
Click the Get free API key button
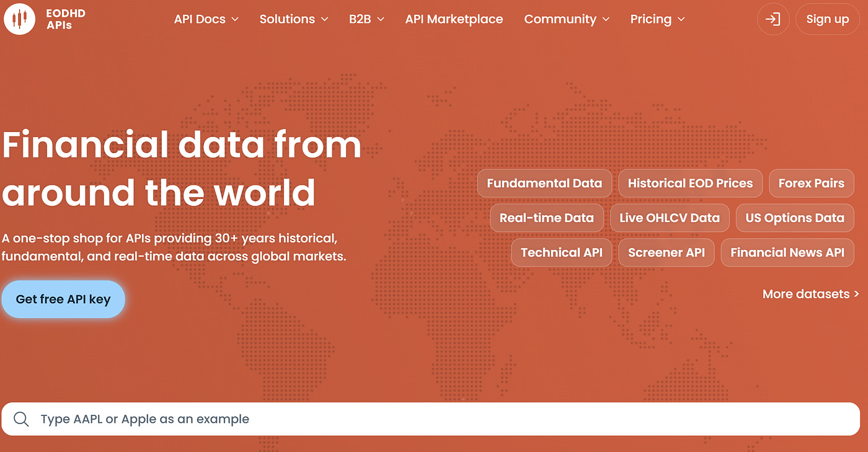click(63, 299)
